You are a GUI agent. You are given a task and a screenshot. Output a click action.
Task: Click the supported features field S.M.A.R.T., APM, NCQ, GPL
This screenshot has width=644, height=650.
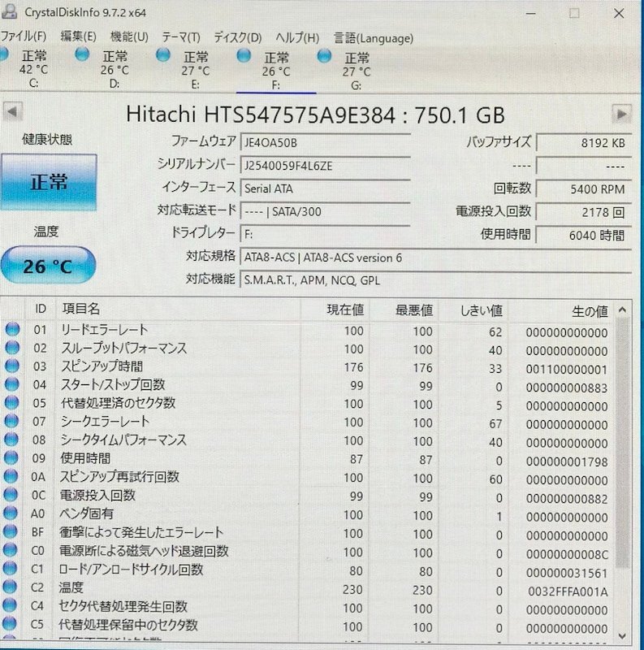click(435, 280)
